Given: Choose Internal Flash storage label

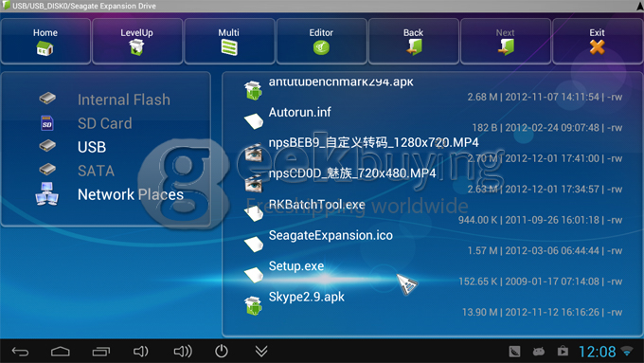Looking at the screenshot, I should click(124, 100).
